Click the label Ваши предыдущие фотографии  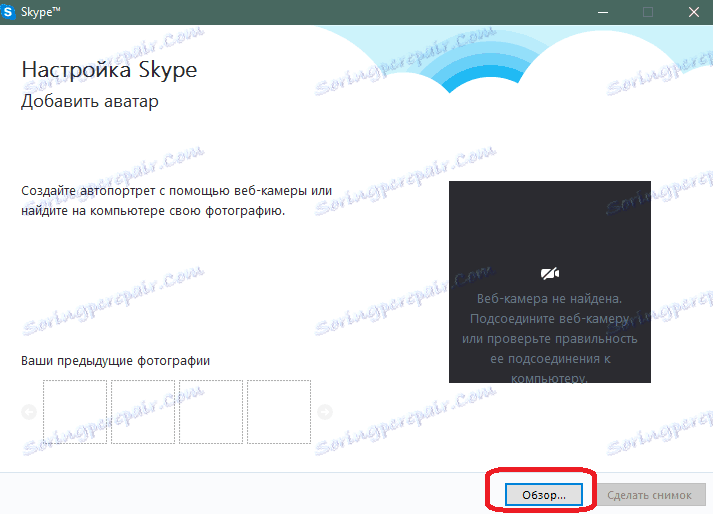point(115,361)
